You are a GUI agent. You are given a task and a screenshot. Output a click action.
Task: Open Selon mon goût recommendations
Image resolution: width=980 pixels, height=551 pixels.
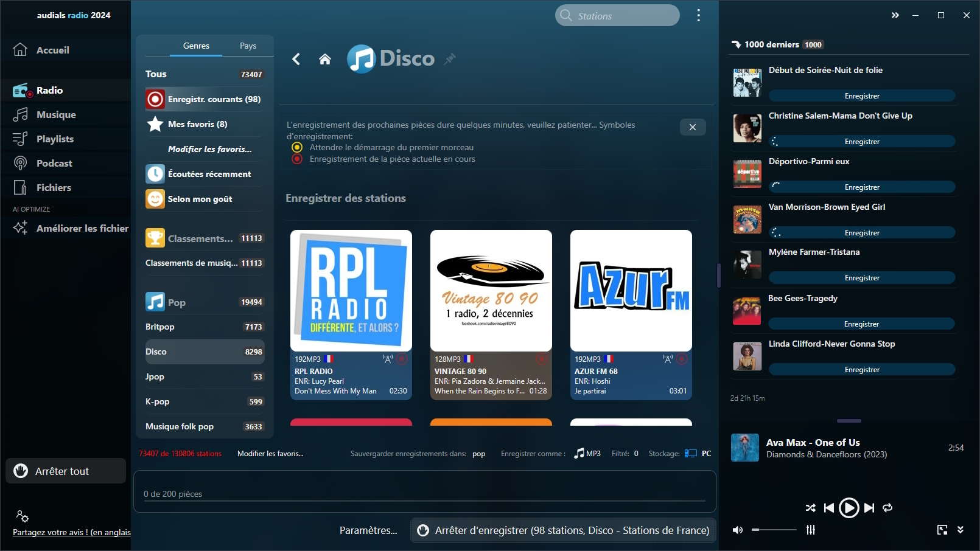(x=205, y=199)
